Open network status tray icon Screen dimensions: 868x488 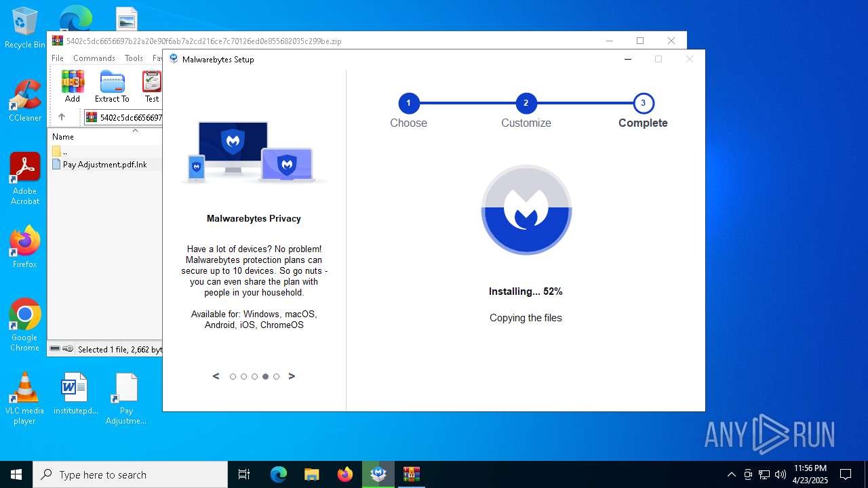pyautogui.click(x=764, y=474)
